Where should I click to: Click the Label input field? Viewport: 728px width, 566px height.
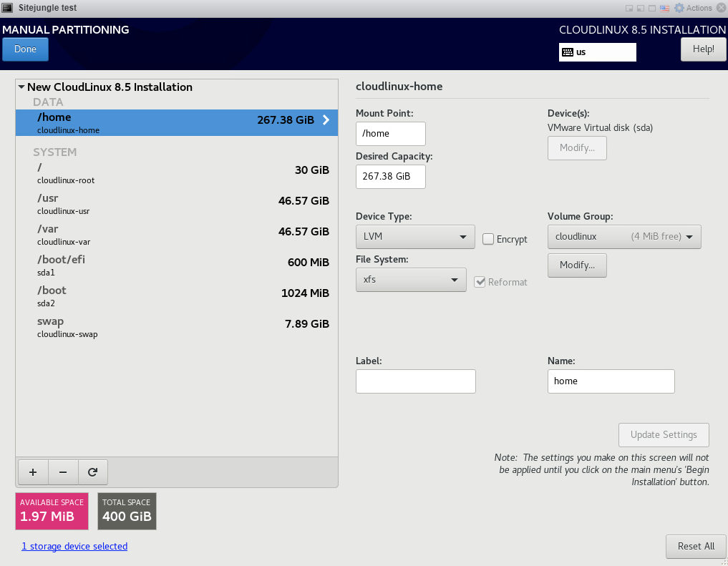tap(415, 381)
